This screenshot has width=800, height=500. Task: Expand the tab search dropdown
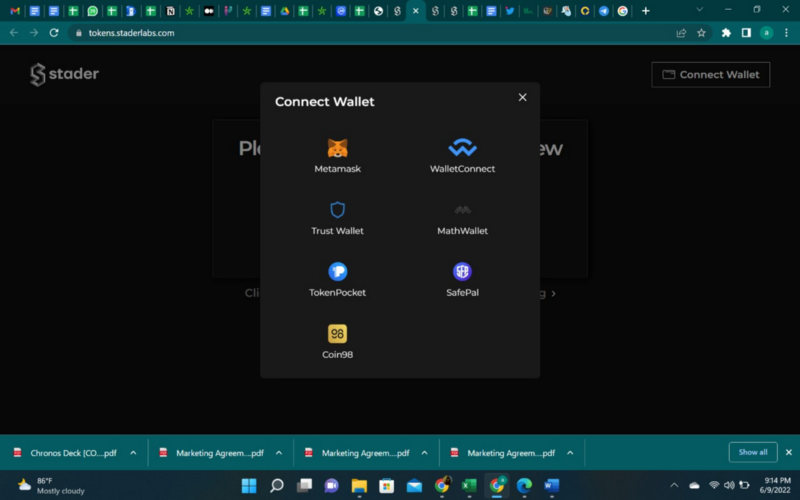(699, 10)
